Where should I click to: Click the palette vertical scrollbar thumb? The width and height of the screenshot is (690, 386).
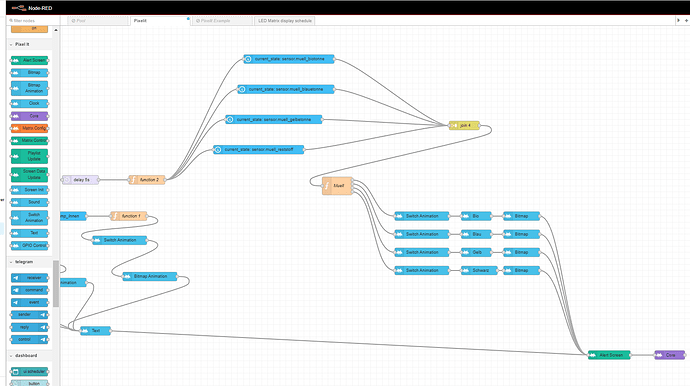[x=56, y=283]
